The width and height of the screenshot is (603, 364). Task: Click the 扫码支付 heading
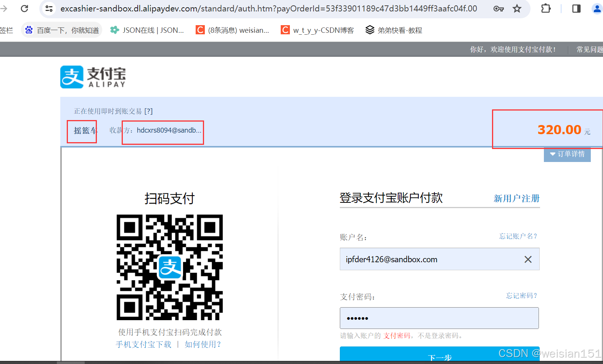pyautogui.click(x=170, y=199)
